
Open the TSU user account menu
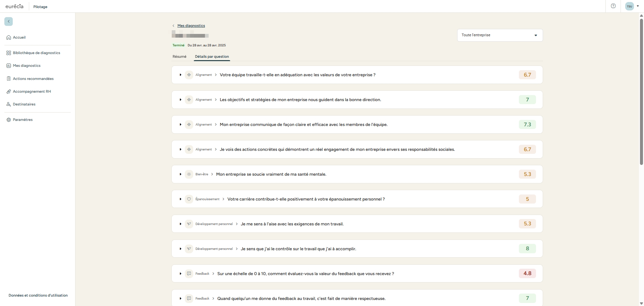(632, 6)
